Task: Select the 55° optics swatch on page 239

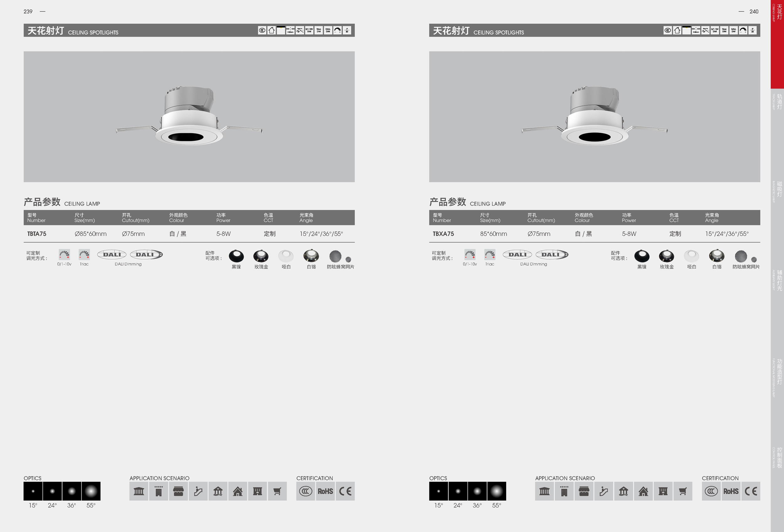Action: (91, 491)
